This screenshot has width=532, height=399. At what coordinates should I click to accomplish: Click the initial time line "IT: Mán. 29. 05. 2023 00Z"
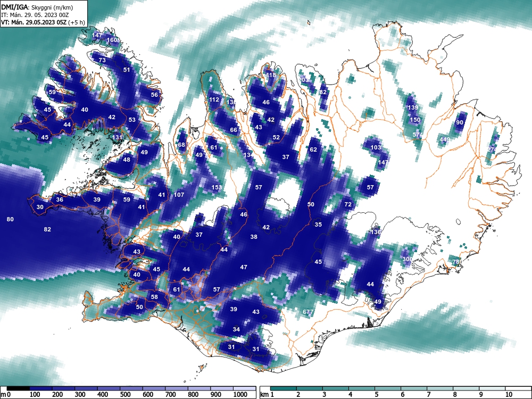[35, 15]
